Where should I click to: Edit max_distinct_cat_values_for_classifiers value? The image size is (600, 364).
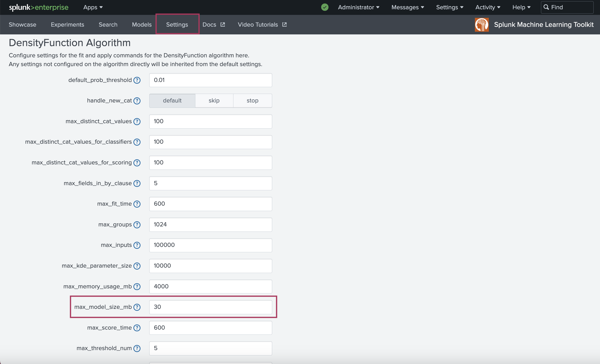coord(210,142)
